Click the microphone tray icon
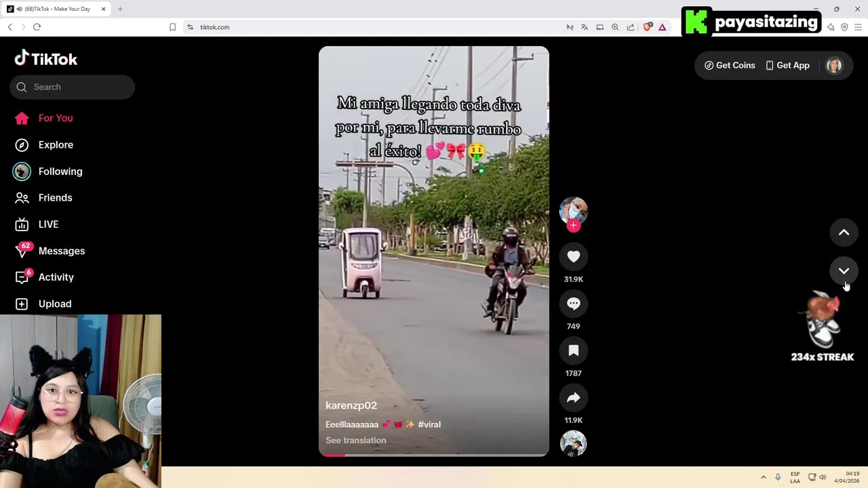 point(778,477)
